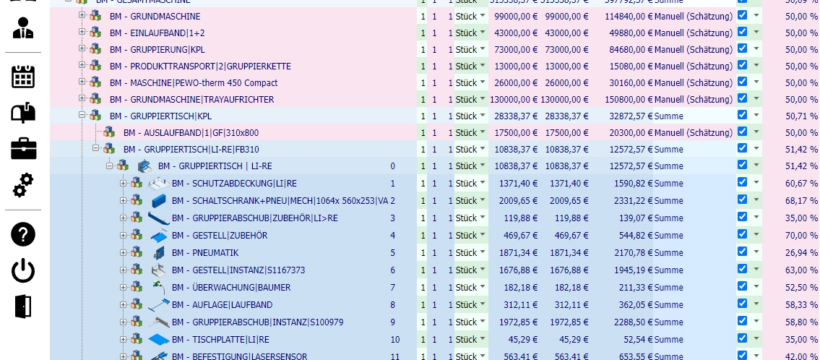Click the 3D thumbnail of SCHUTZABDECKUNG|LI|RE

coord(158,183)
